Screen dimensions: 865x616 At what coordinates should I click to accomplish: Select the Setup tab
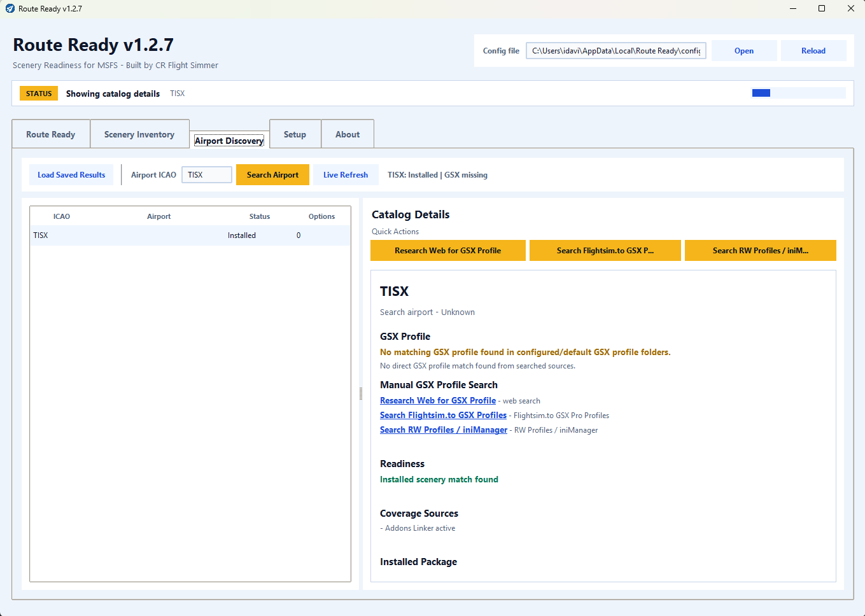click(295, 134)
